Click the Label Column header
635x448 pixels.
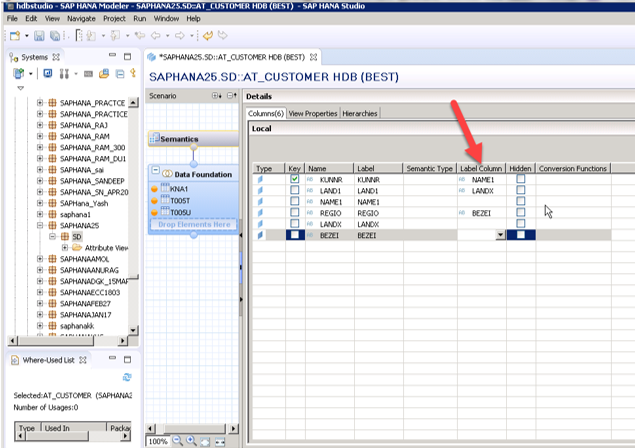pos(481,169)
